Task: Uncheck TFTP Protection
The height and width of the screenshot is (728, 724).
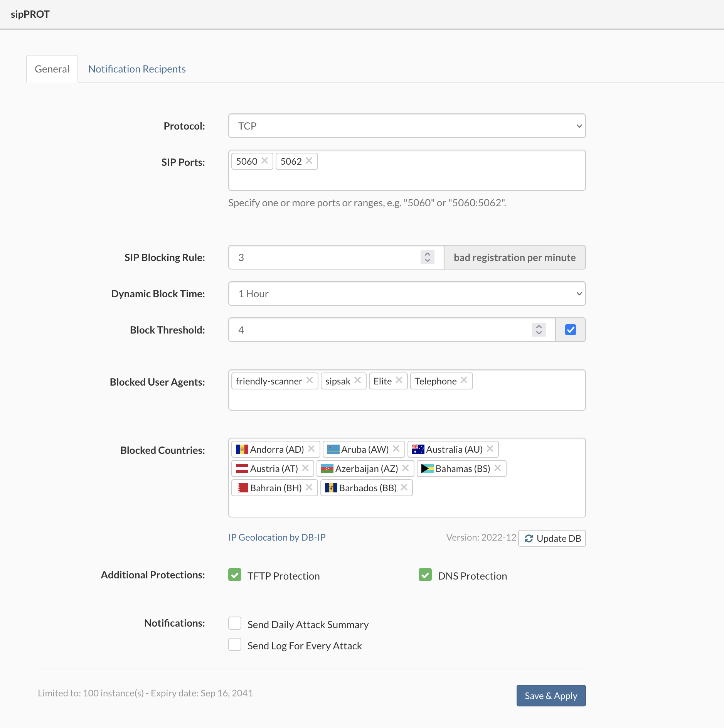Action: pos(235,575)
